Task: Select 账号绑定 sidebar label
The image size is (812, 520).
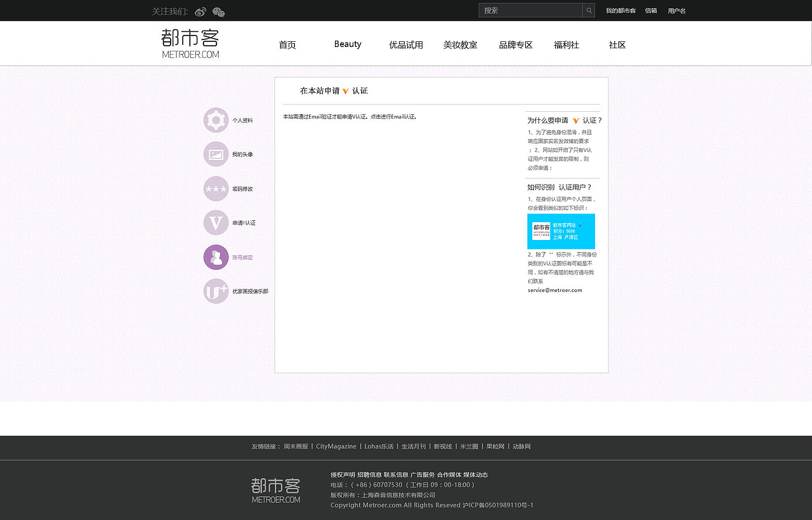Action: tap(242, 258)
